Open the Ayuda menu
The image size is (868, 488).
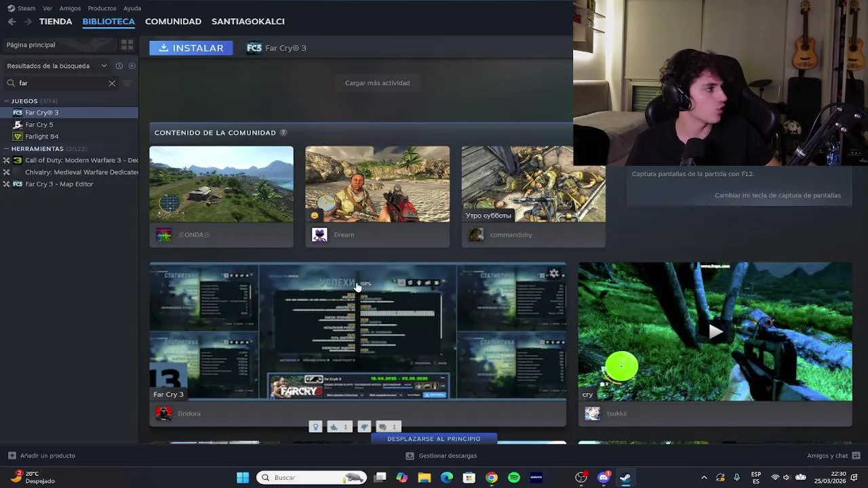coord(132,8)
